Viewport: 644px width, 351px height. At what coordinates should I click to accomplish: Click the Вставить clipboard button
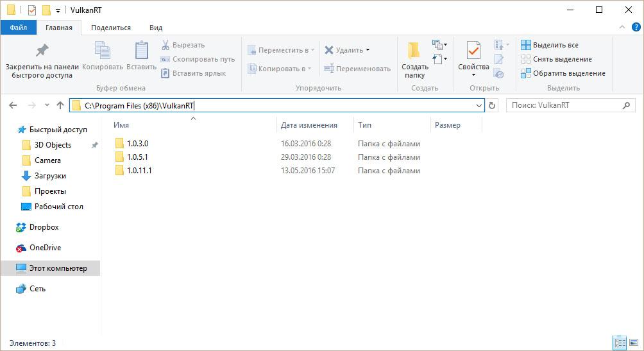coord(141,56)
